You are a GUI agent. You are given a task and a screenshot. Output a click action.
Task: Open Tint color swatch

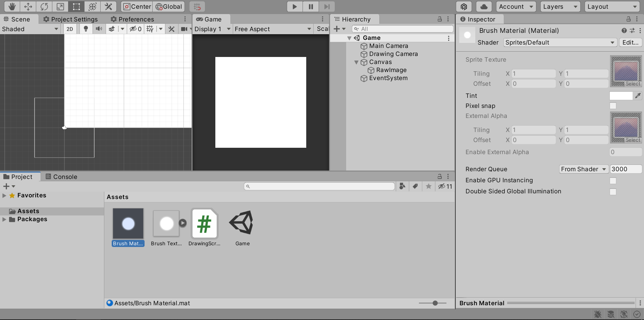tap(621, 96)
